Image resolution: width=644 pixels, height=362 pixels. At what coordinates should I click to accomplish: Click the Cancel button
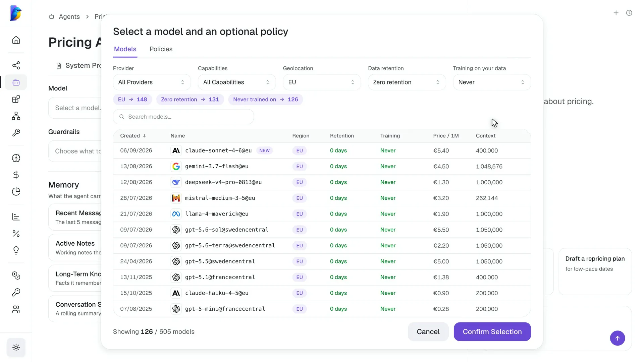(428, 331)
